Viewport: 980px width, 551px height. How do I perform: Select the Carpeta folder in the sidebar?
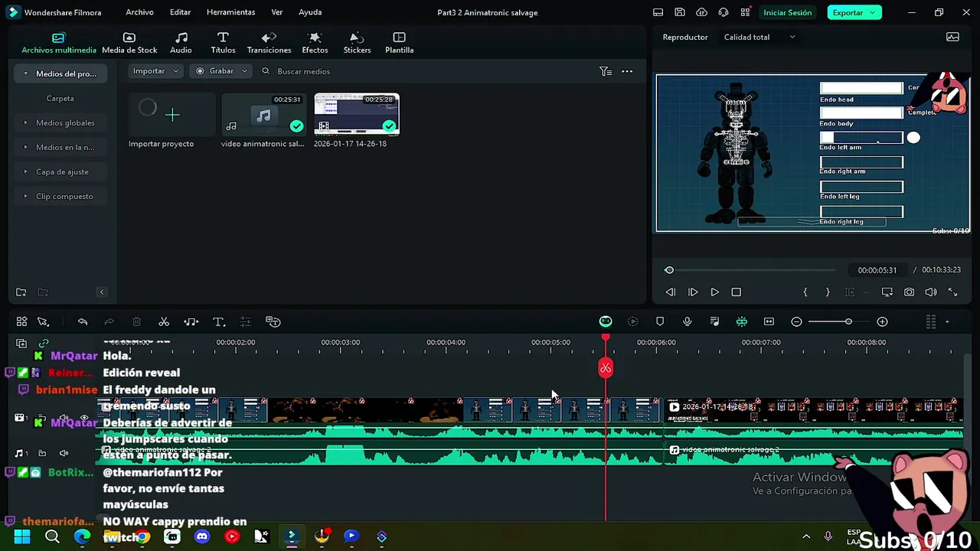60,98
